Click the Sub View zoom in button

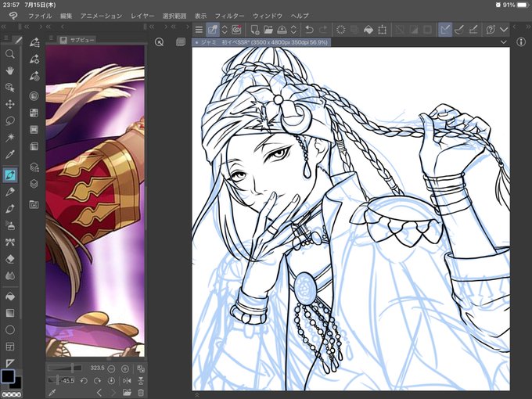[125, 368]
